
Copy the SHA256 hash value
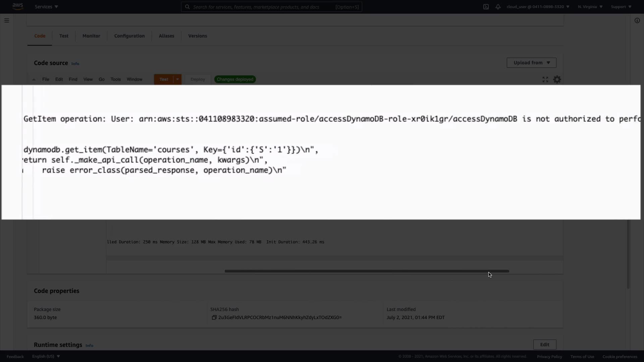pos(214,317)
